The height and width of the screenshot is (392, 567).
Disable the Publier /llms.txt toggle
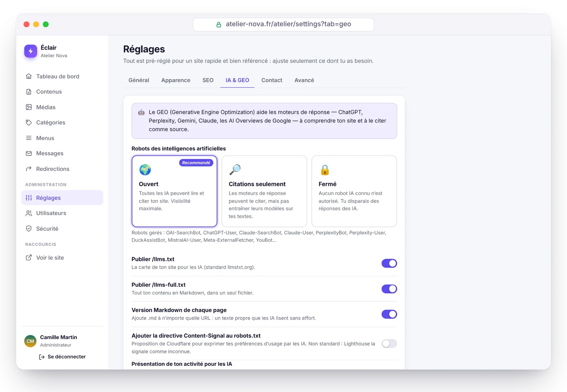click(389, 263)
